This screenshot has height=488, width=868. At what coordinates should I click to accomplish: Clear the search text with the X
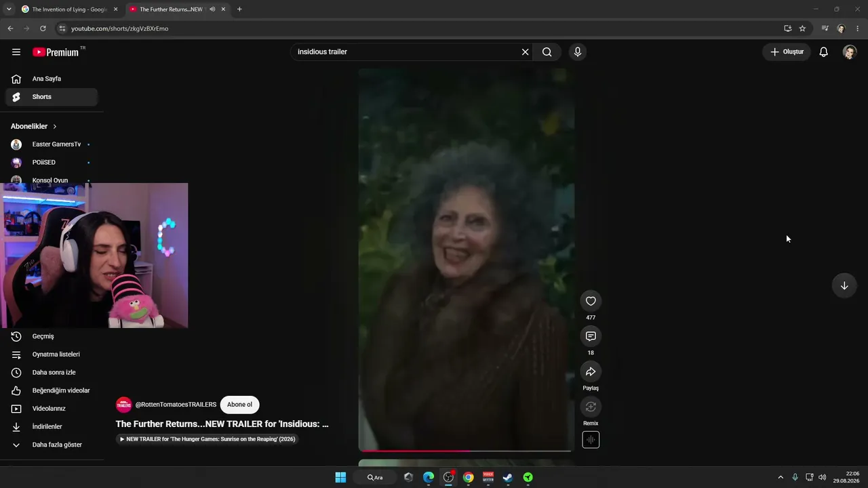[x=525, y=52]
